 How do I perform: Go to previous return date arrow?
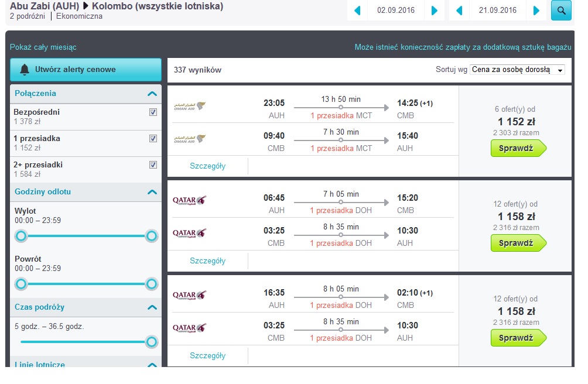pos(459,11)
